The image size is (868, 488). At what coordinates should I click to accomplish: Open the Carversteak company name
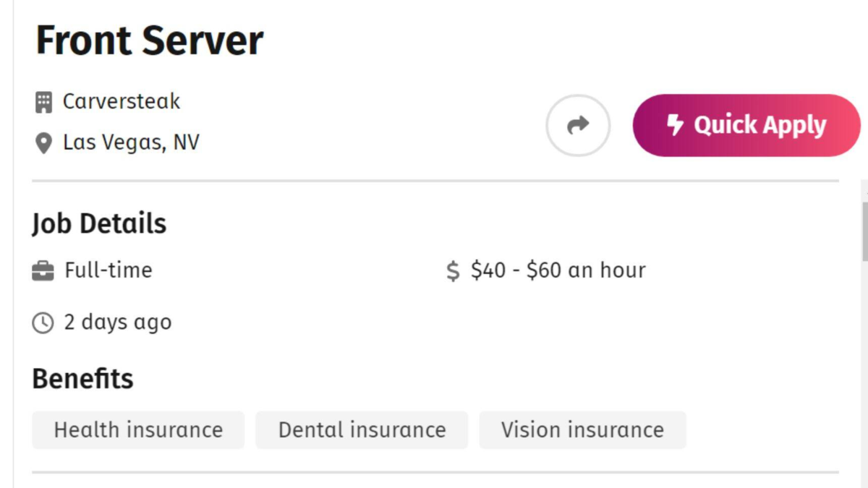[122, 101]
